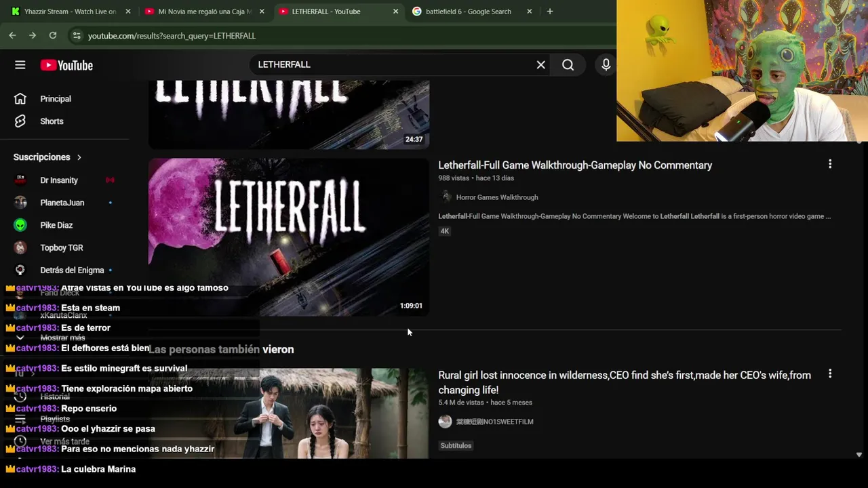Click '988 vistas · hace 13 días' metadata
868x488 pixels.
click(x=476, y=178)
